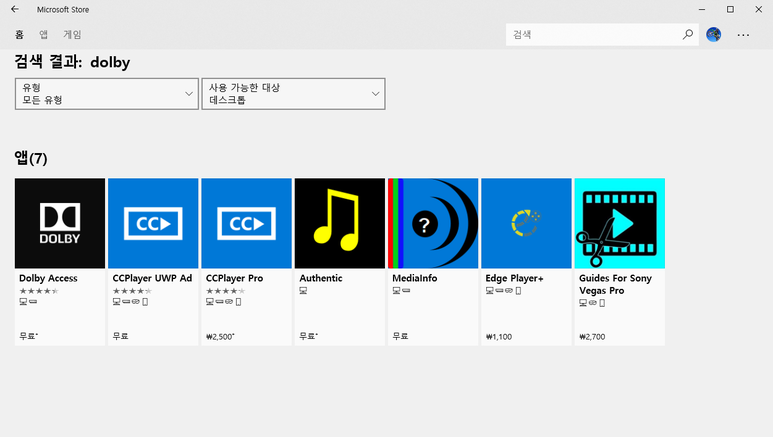Open the CCPlayer UWP Ad tile icon
Screen dimensions: 773x437
[x=153, y=223]
